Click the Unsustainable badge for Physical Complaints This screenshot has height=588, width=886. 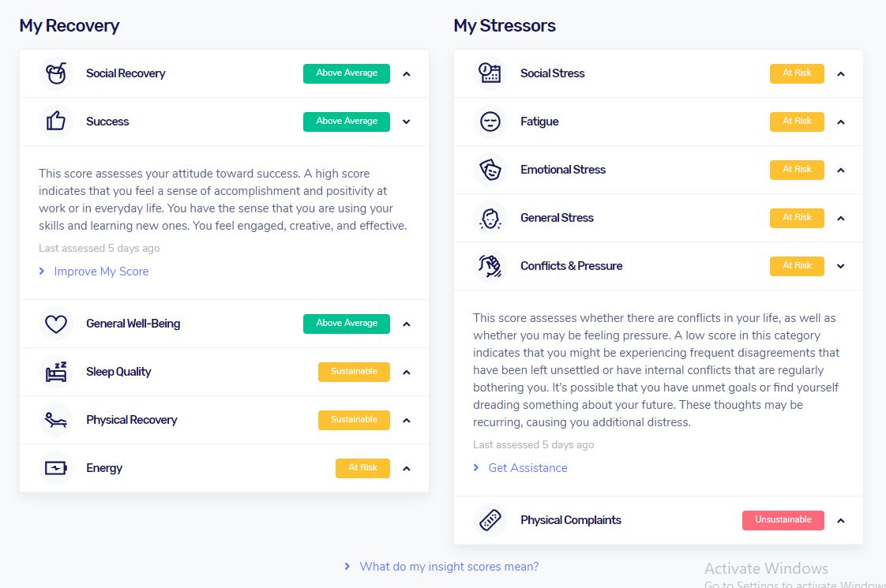pyautogui.click(x=783, y=520)
